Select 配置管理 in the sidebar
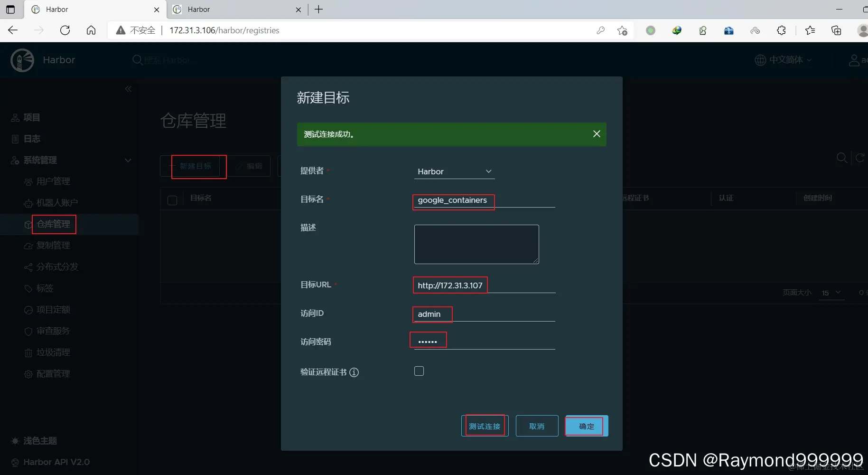Image resolution: width=868 pixels, height=475 pixels. pyautogui.click(x=53, y=374)
